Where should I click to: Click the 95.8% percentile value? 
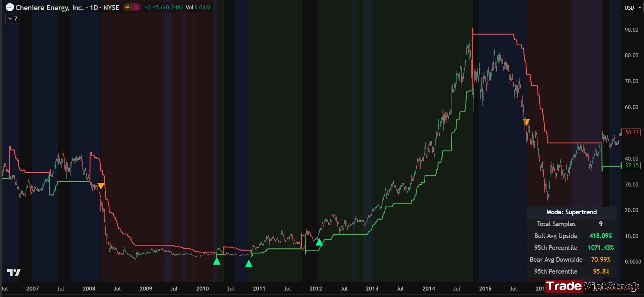601,271
